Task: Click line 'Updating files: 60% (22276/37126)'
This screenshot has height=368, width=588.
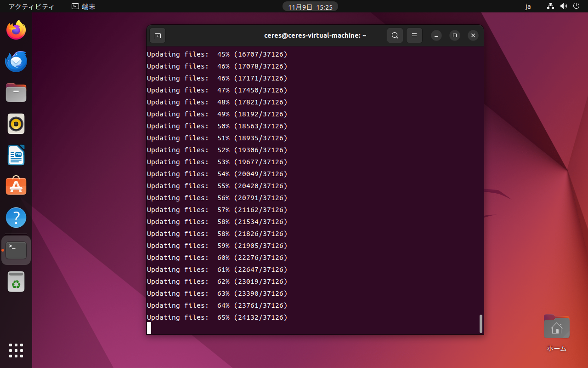Action: pos(217,258)
